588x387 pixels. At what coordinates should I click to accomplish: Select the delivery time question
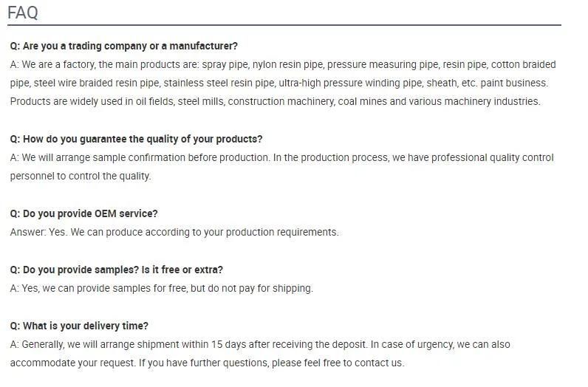point(79,326)
